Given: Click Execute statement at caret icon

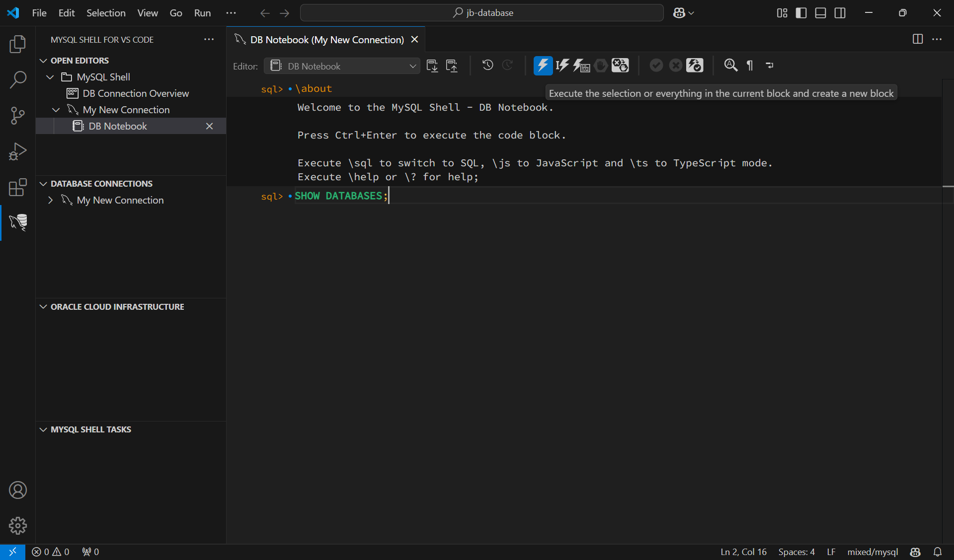Looking at the screenshot, I should coord(562,66).
